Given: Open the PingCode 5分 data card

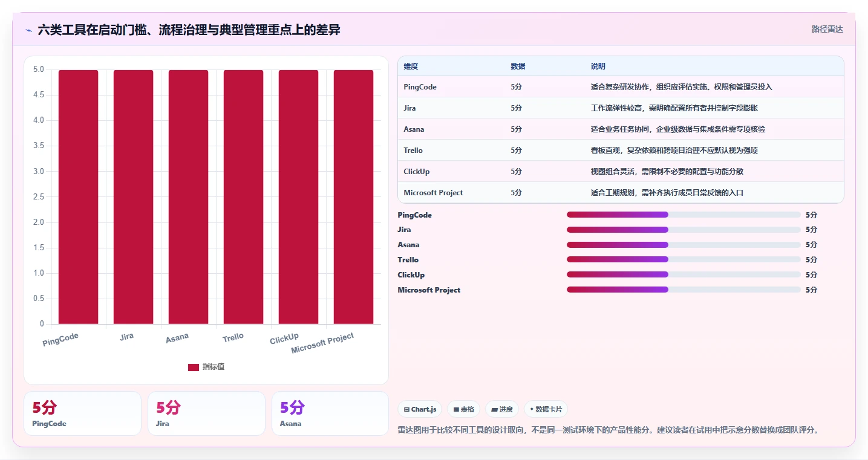Looking at the screenshot, I should click(82, 413).
